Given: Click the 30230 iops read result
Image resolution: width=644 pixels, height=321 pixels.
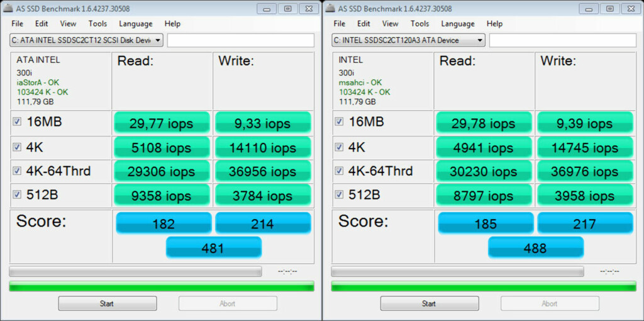Looking at the screenshot, I should 484,171.
